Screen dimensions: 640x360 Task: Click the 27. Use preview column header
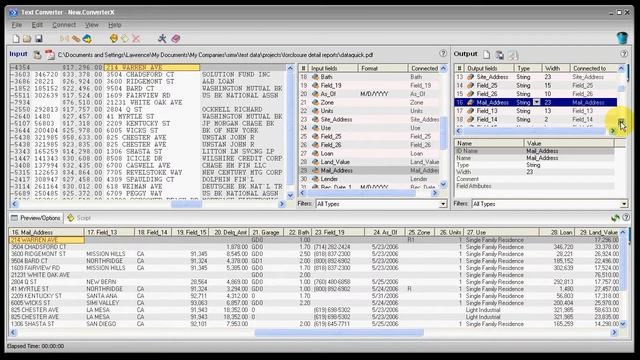point(501,232)
